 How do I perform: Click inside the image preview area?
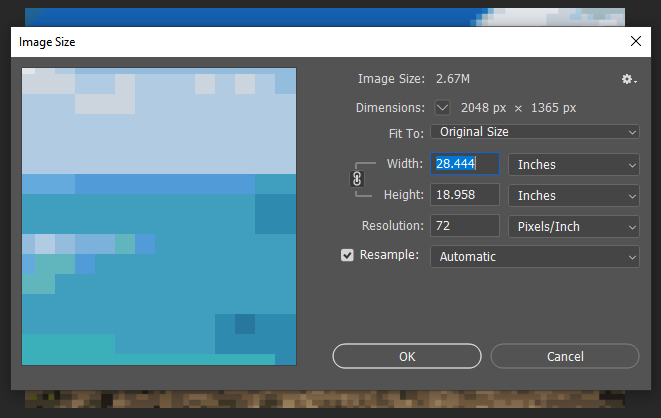[x=159, y=217]
